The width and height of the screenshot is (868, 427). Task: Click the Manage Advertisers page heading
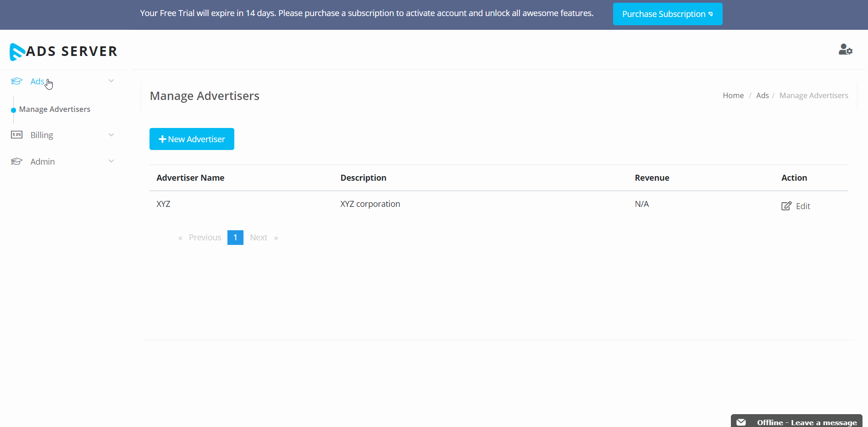pos(205,96)
